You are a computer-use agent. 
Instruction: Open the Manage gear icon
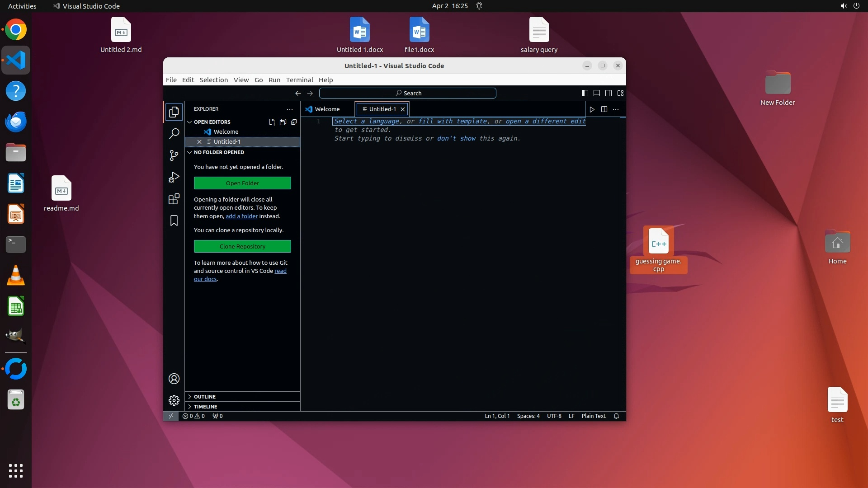tap(174, 400)
